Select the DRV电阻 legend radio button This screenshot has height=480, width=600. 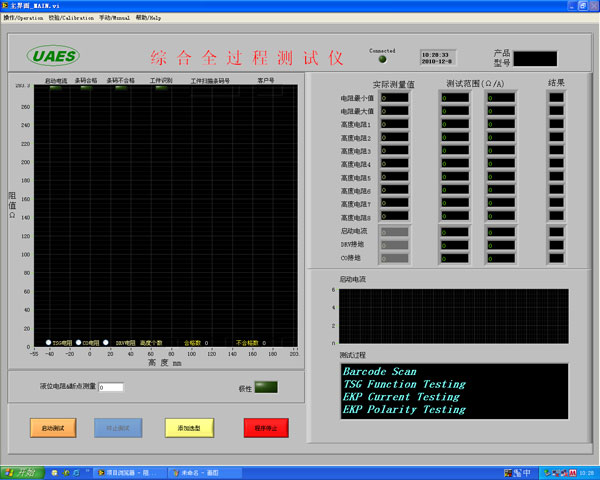pos(106,342)
